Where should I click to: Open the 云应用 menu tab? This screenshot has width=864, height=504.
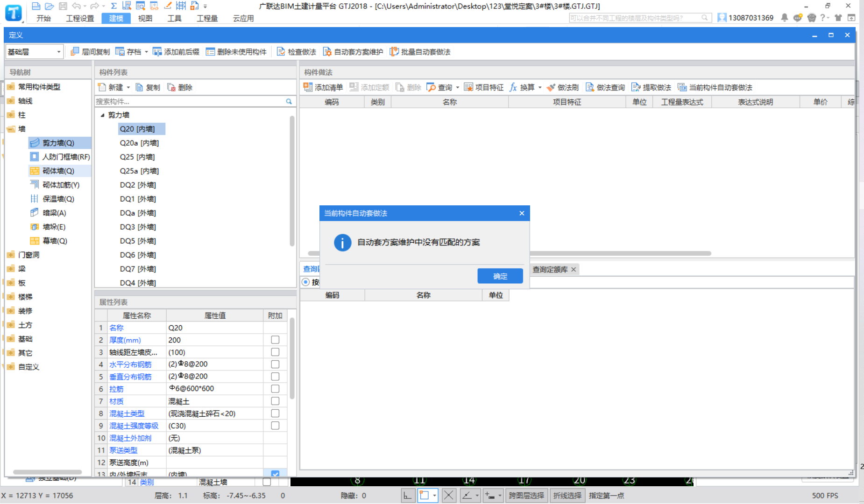[243, 18]
